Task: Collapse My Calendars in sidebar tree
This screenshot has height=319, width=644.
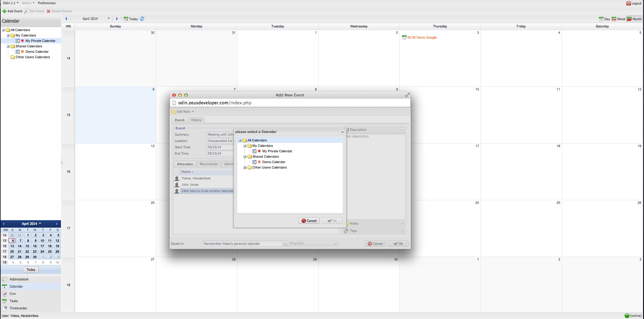Action: point(8,35)
